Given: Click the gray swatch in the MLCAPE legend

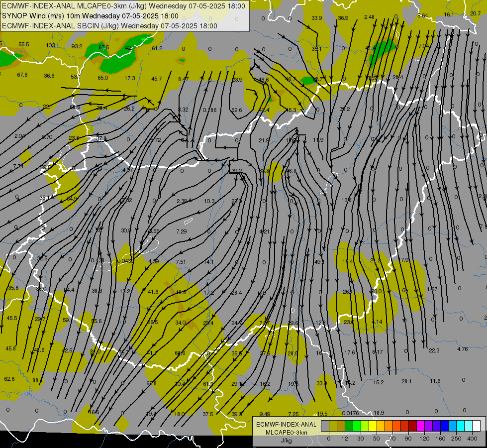Looking at the screenshot, I should coord(325,426).
